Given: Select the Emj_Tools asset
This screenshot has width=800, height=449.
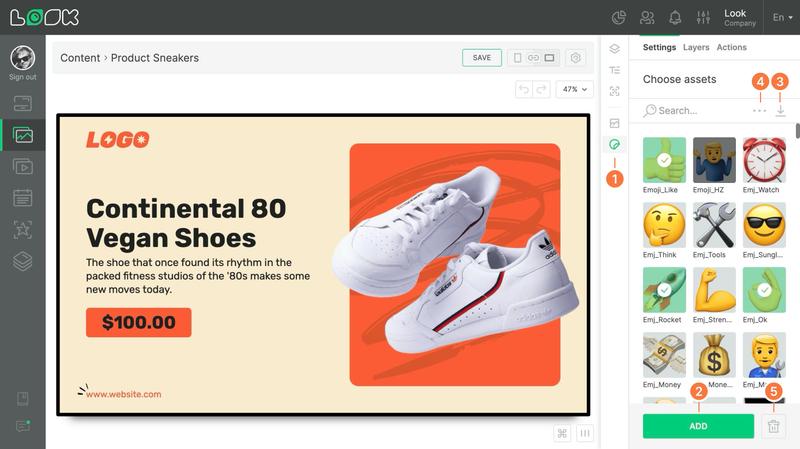Looking at the screenshot, I should point(714,225).
